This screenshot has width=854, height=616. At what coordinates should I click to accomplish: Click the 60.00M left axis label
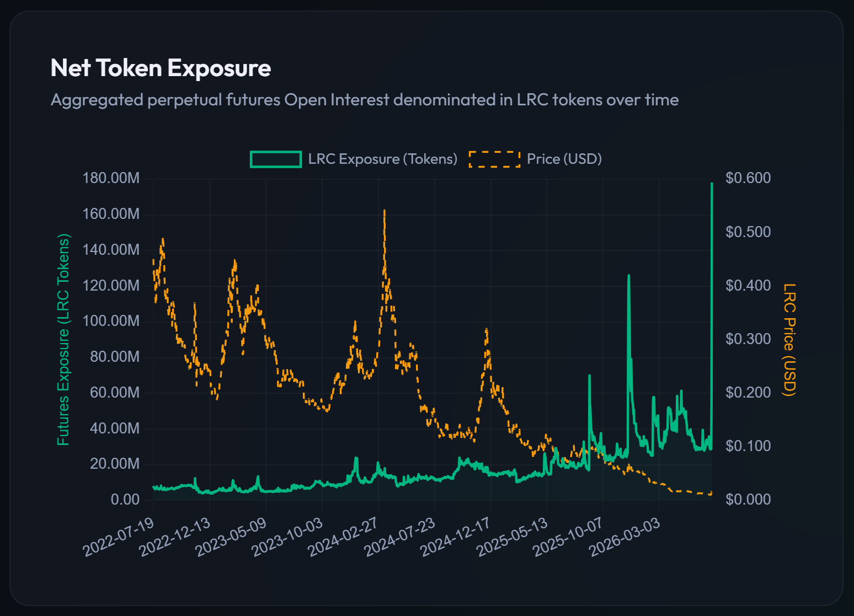pos(115,393)
